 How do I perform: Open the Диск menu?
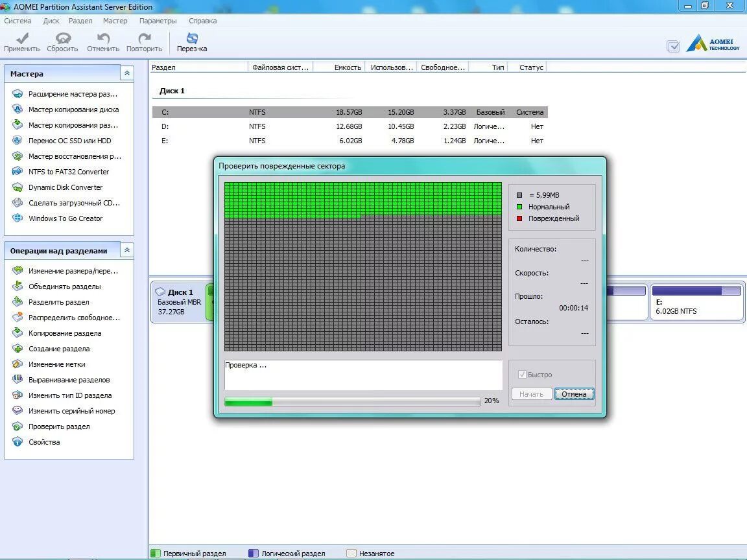pyautogui.click(x=51, y=21)
